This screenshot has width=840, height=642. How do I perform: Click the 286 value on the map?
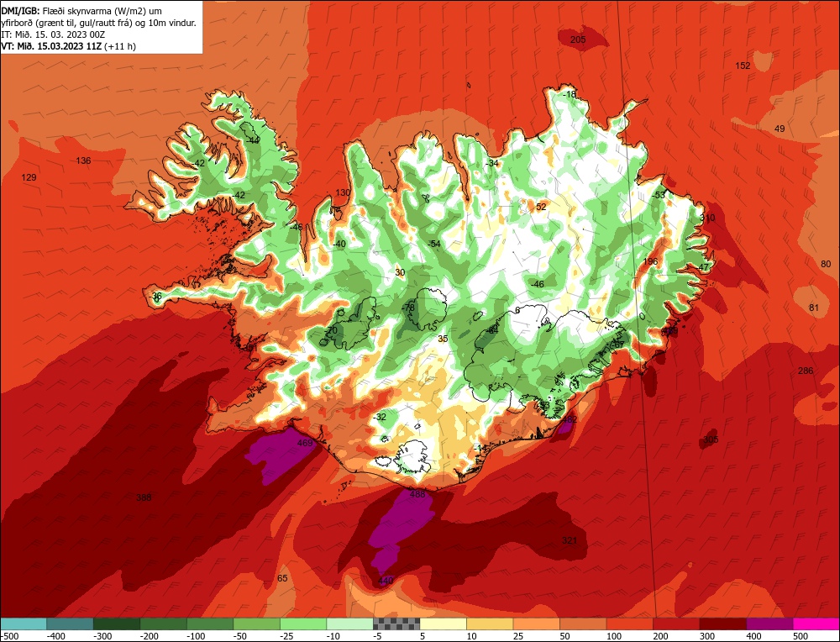[806, 371]
